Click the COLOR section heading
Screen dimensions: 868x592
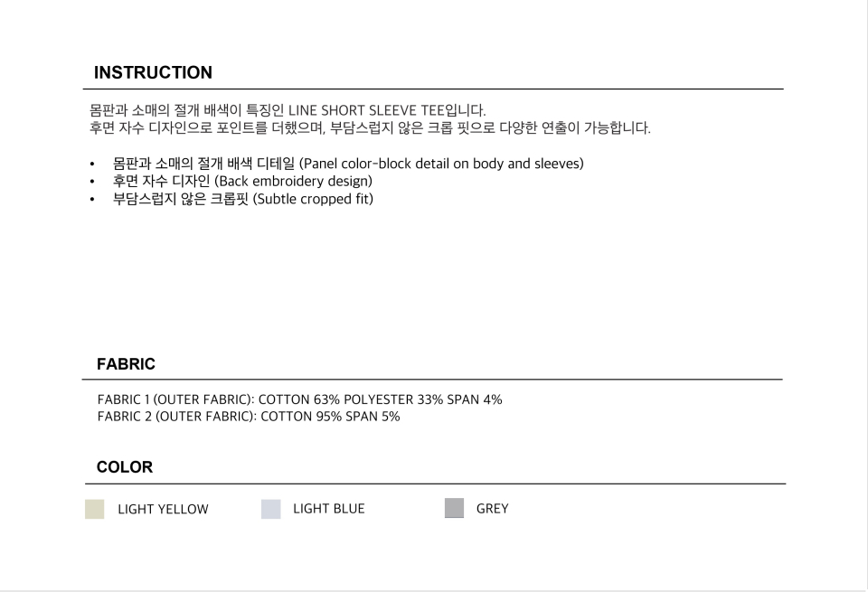(125, 467)
